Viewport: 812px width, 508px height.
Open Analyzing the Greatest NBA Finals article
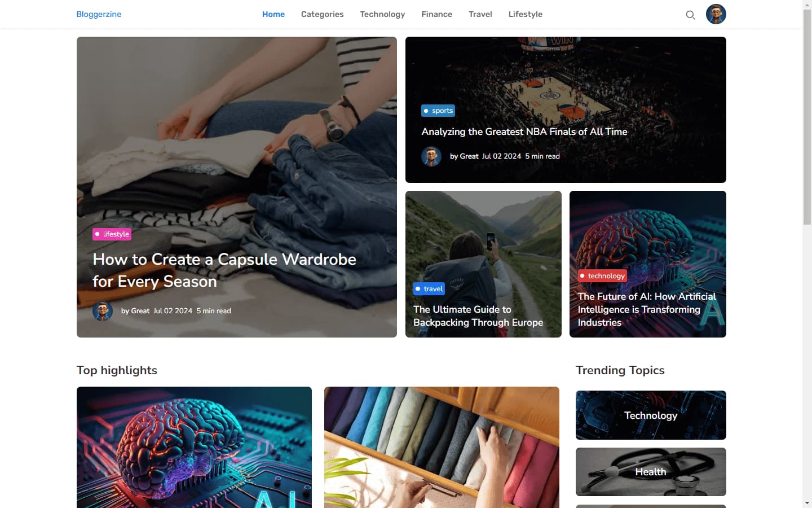[x=524, y=132]
